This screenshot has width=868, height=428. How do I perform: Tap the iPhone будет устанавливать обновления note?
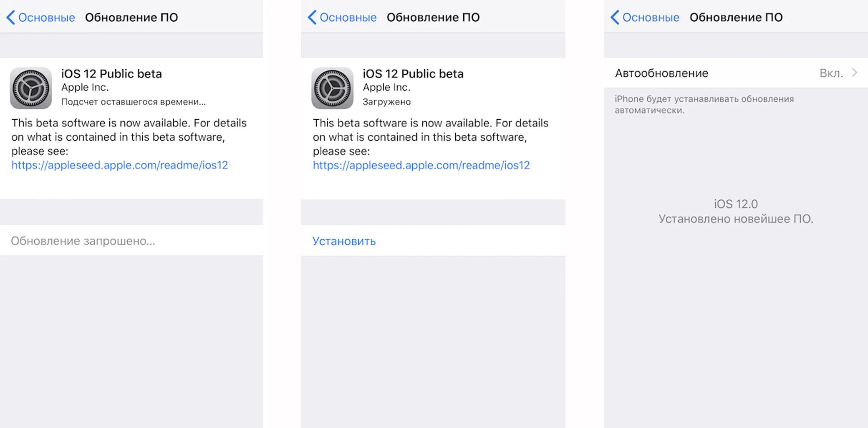(x=704, y=105)
